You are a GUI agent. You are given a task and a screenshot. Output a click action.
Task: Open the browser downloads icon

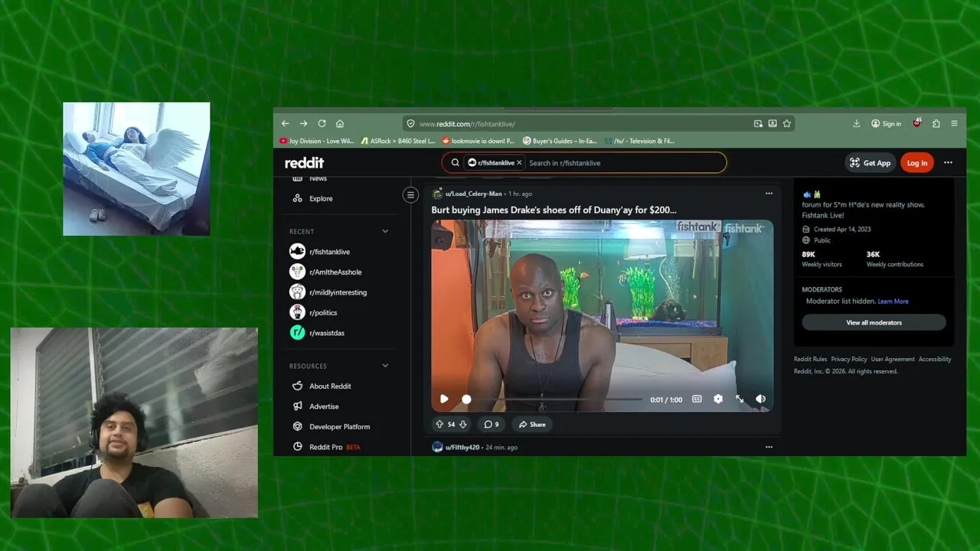pos(856,123)
